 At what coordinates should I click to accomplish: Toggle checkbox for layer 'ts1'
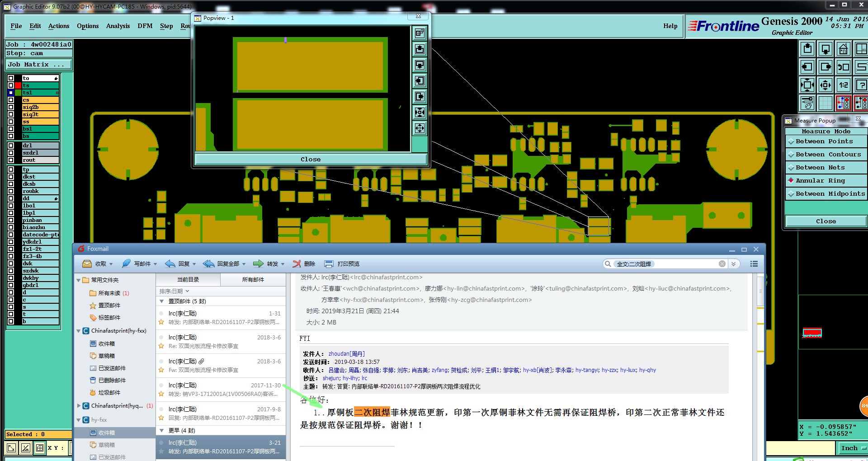(11, 93)
